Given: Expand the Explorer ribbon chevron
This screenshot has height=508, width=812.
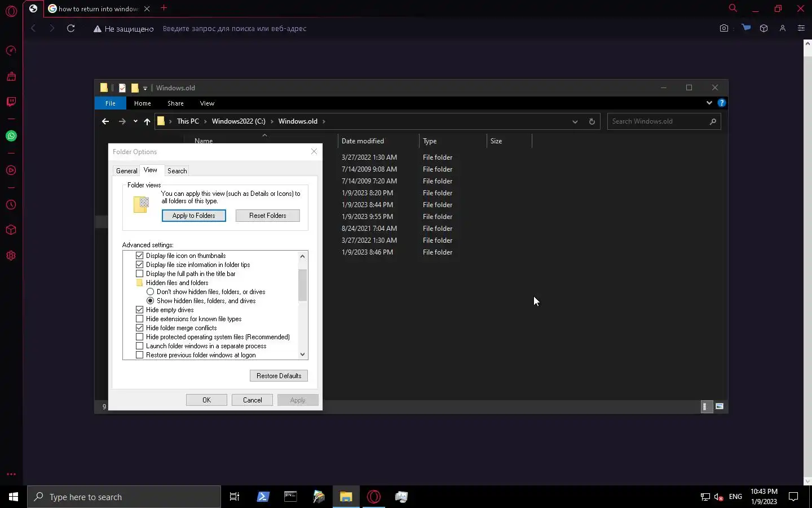Looking at the screenshot, I should (709, 103).
